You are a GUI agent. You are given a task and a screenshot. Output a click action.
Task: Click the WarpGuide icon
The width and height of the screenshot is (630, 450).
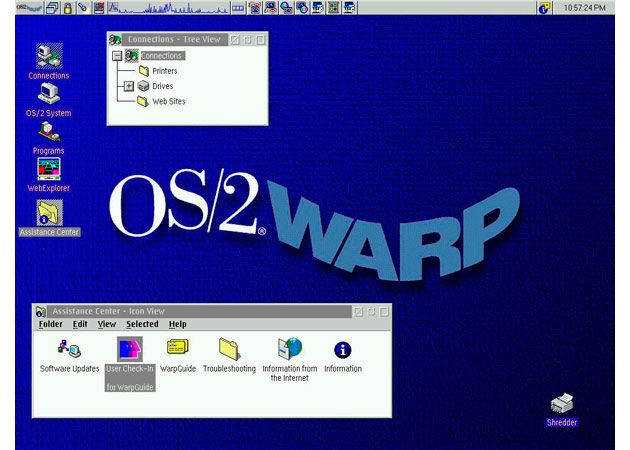coord(177,348)
